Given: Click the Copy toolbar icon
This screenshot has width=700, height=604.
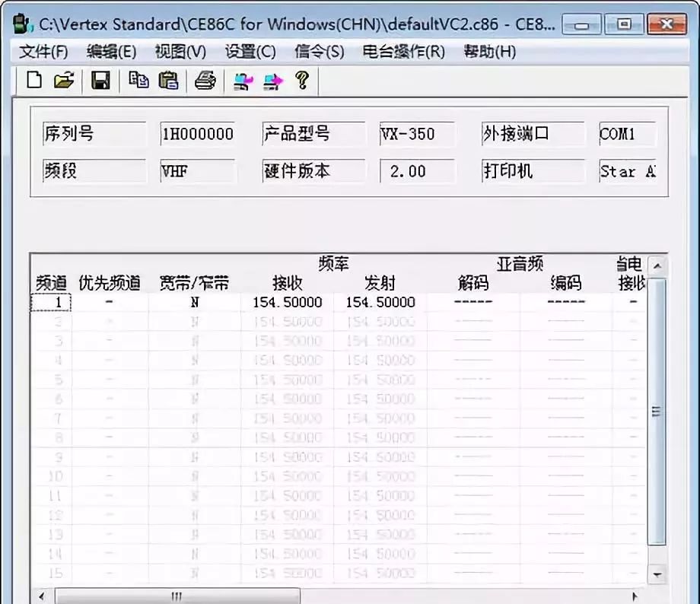Looking at the screenshot, I should pos(138,81).
